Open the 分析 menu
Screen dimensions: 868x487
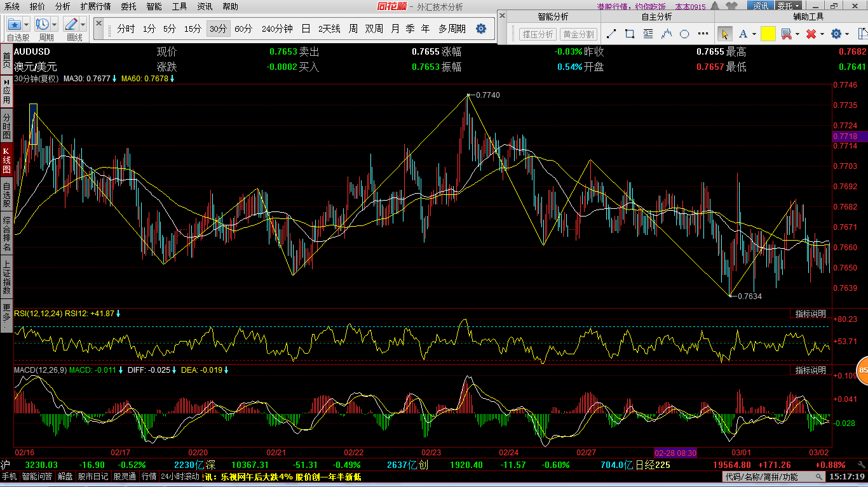coord(62,6)
